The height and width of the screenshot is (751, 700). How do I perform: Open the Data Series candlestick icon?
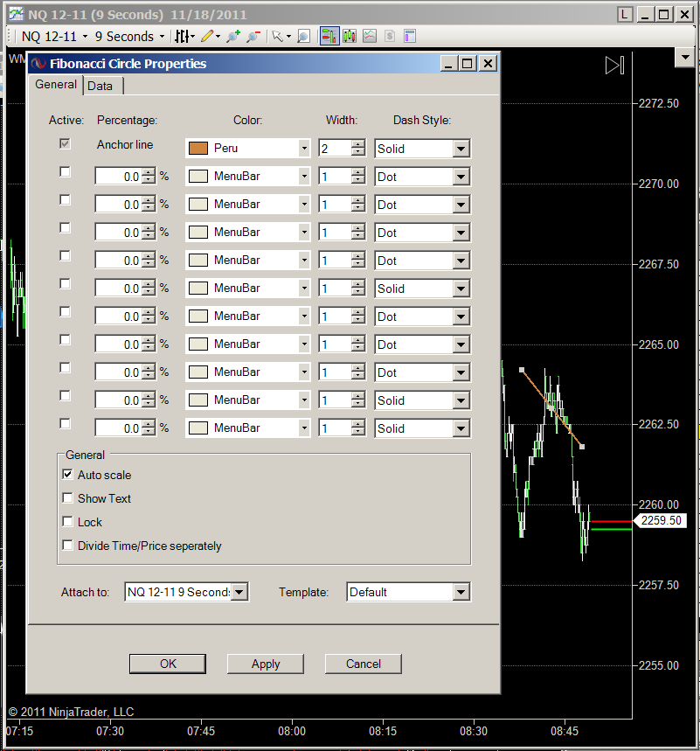pos(350,37)
